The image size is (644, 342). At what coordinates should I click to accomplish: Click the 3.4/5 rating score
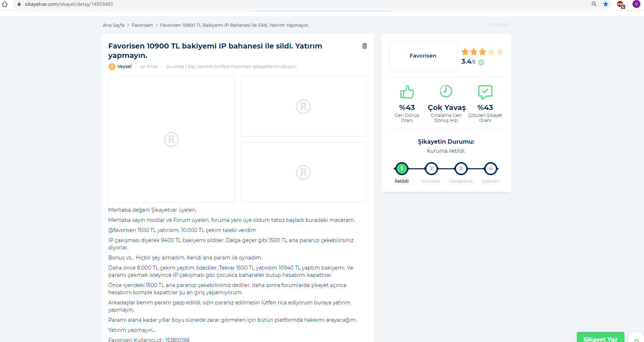click(468, 62)
